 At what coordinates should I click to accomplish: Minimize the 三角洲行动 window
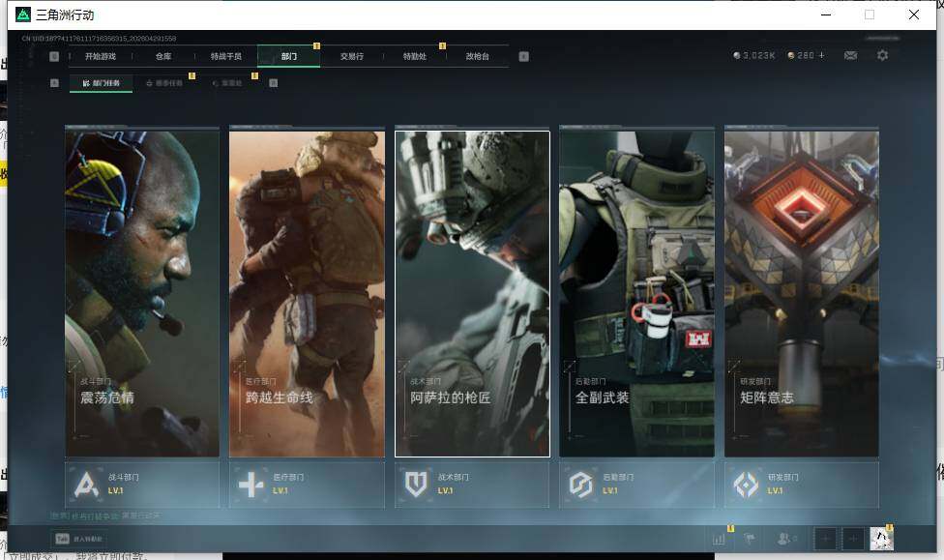(x=826, y=15)
